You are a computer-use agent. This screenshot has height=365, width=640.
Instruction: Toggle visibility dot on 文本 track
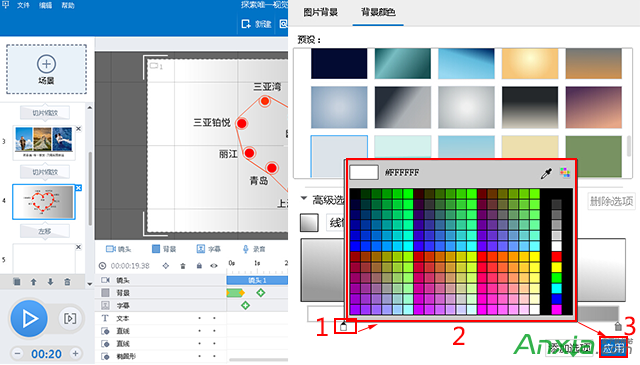pyautogui.click(x=214, y=318)
